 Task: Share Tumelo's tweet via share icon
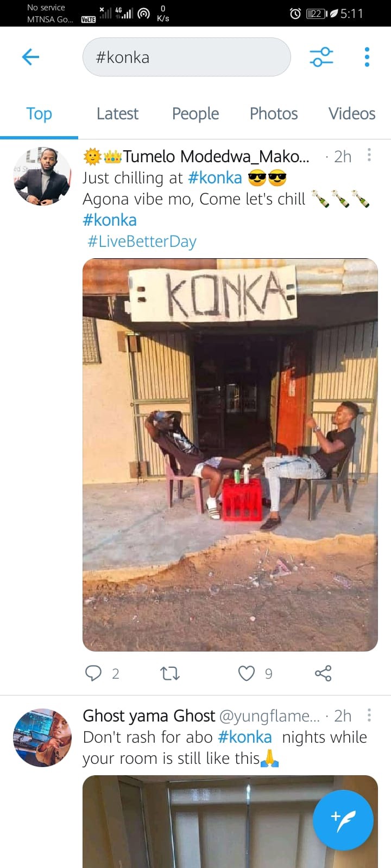point(323,673)
